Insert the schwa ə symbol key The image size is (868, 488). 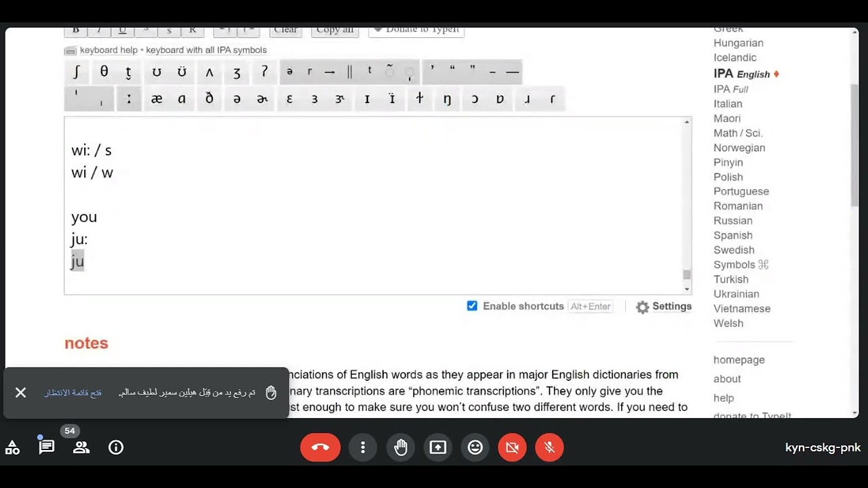click(237, 99)
